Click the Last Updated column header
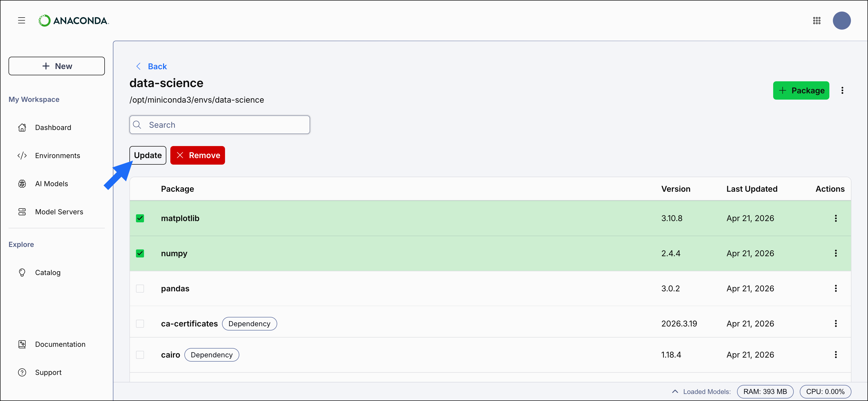 point(752,189)
